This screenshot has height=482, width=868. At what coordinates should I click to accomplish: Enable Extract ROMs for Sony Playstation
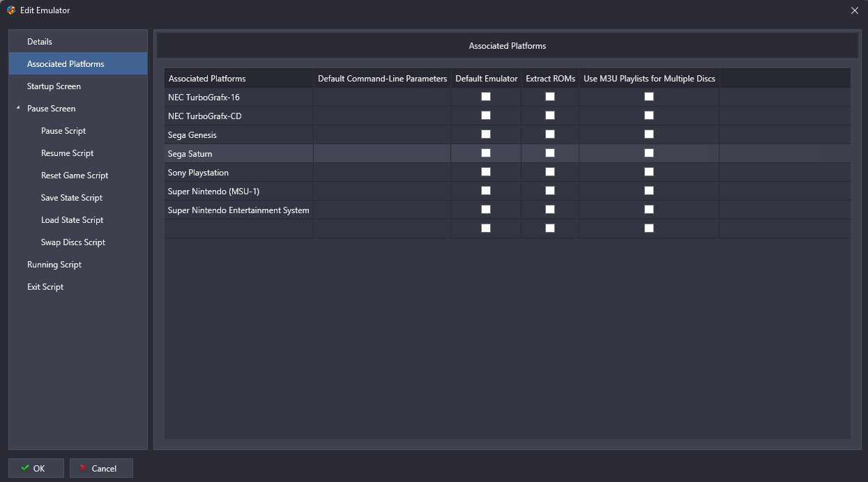550,172
